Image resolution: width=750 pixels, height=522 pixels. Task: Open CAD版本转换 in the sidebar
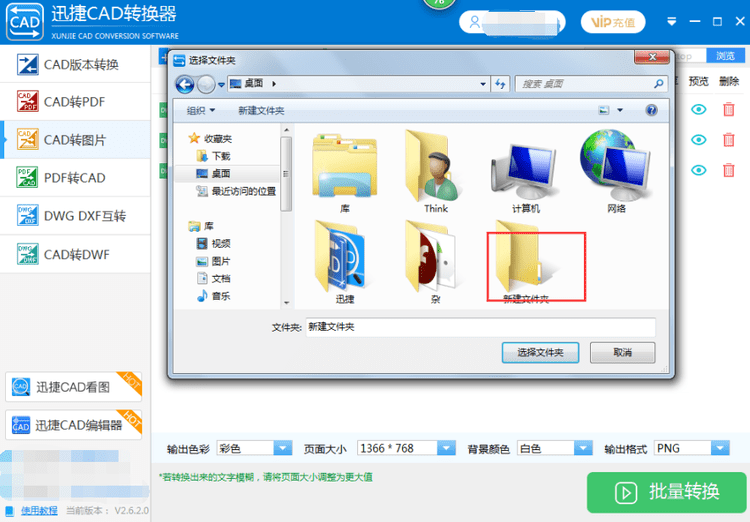click(x=75, y=64)
